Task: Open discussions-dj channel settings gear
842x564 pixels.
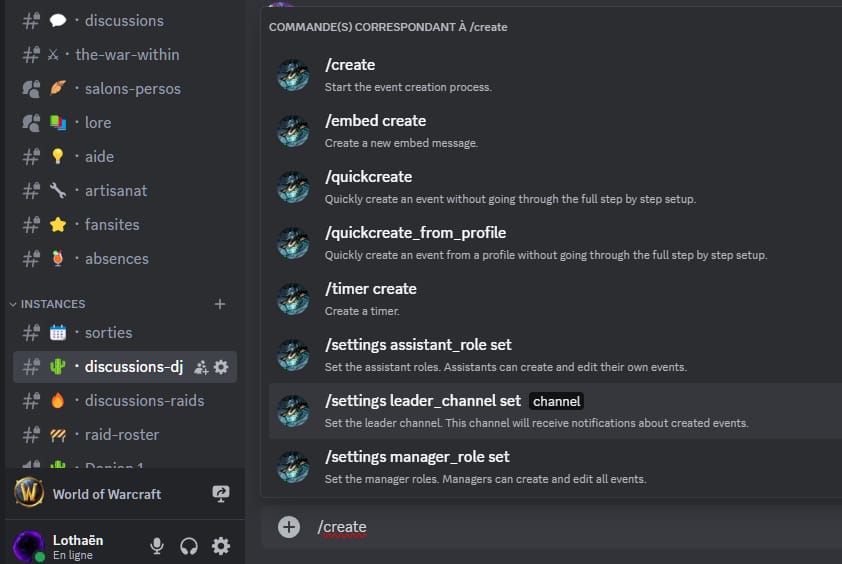Action: tap(221, 367)
